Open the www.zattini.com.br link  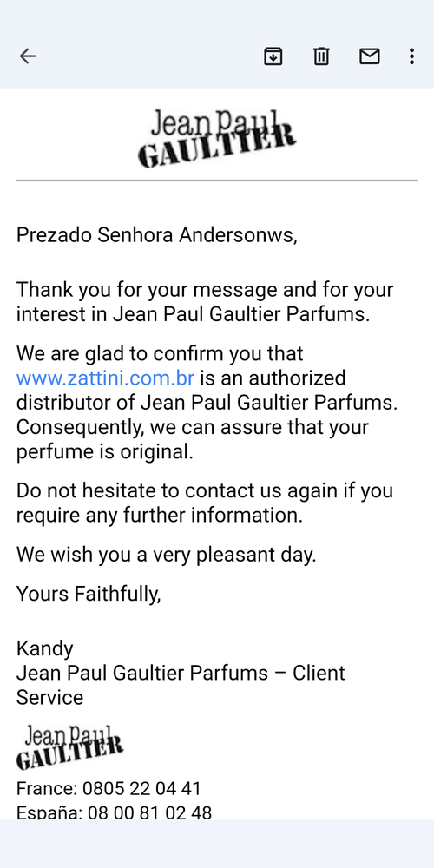pos(105,378)
